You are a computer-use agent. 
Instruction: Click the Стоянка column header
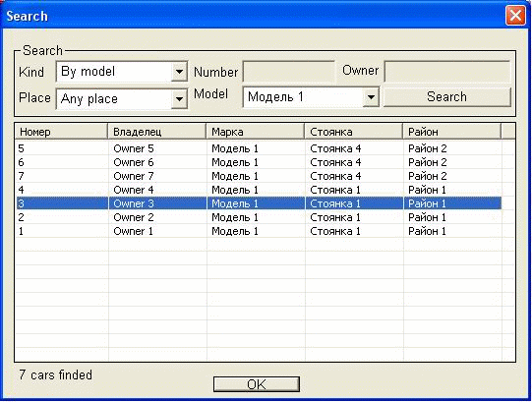(x=354, y=132)
